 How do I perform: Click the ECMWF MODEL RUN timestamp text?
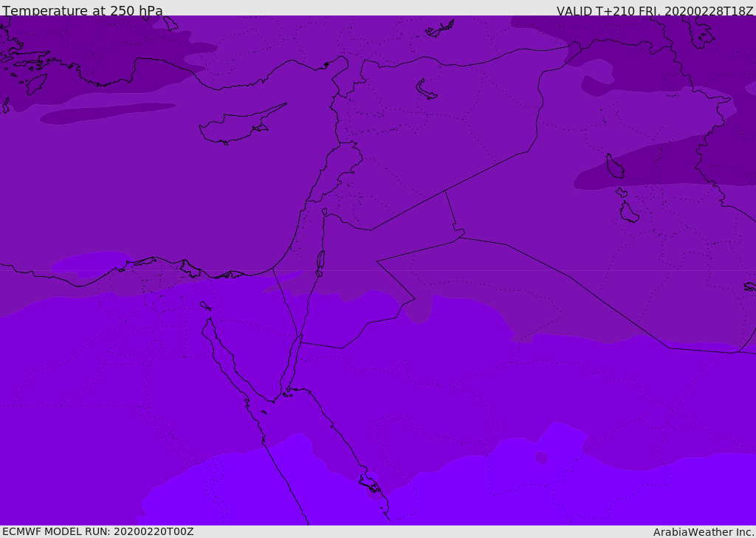97,531
